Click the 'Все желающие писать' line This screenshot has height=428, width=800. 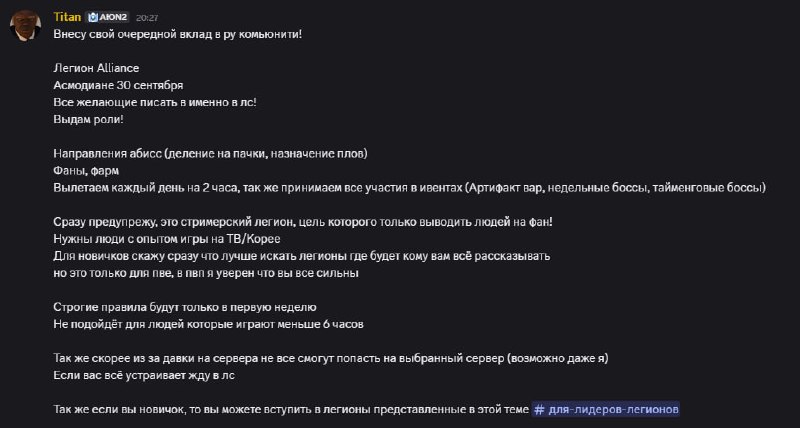click(155, 103)
